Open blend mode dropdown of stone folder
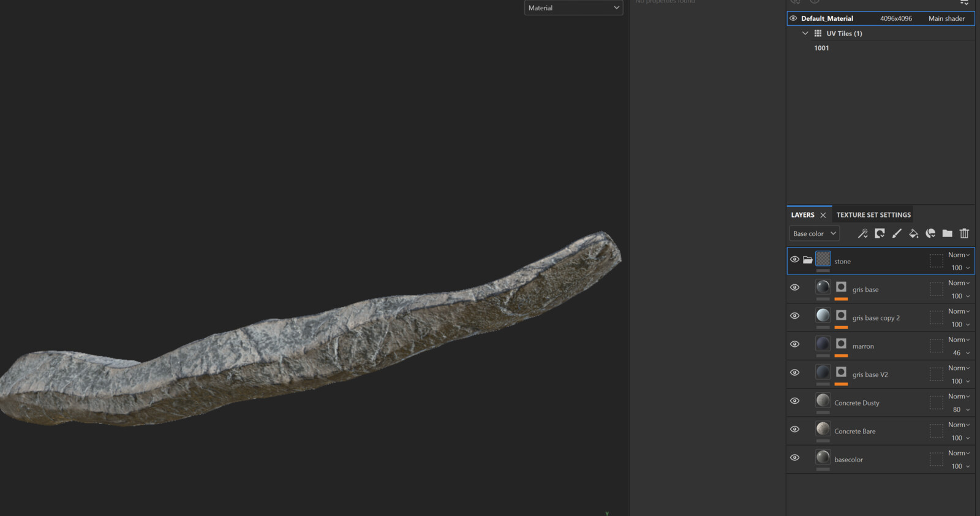The width and height of the screenshot is (980, 516). pos(959,255)
